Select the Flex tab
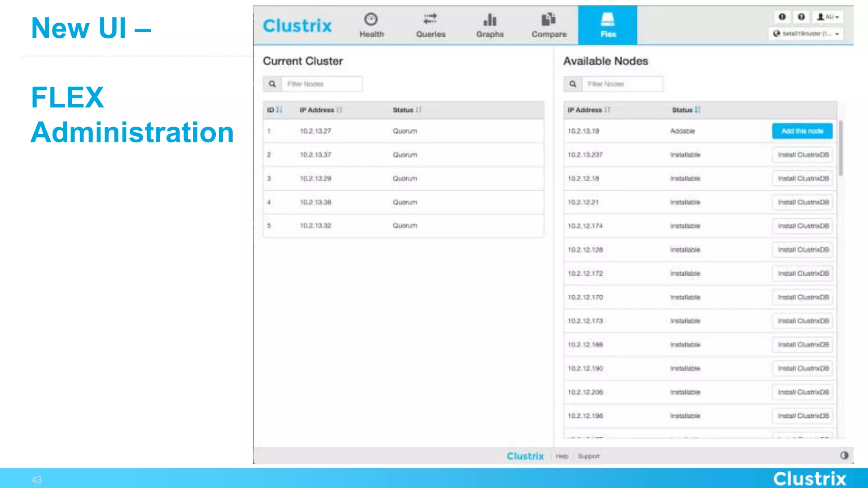 [607, 25]
